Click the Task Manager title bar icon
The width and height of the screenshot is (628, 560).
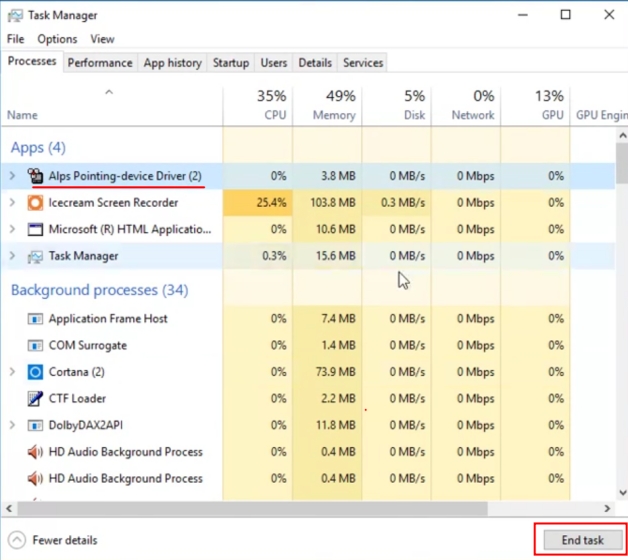(x=15, y=16)
